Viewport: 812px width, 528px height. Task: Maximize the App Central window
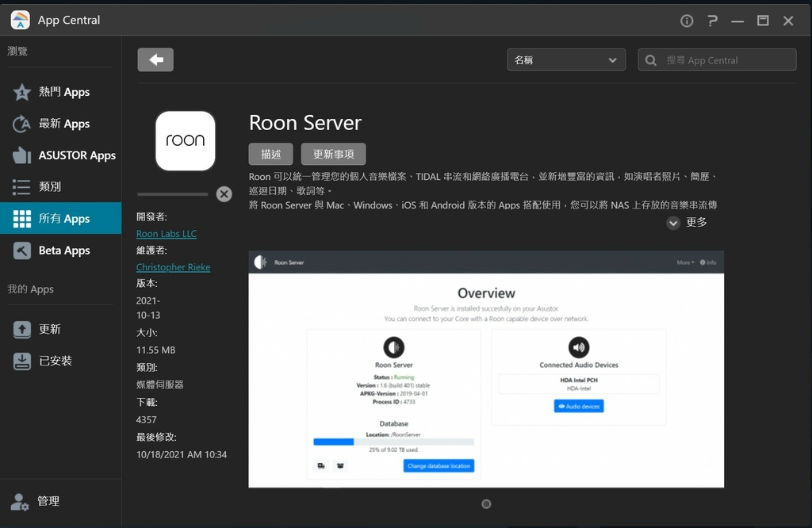tap(763, 21)
